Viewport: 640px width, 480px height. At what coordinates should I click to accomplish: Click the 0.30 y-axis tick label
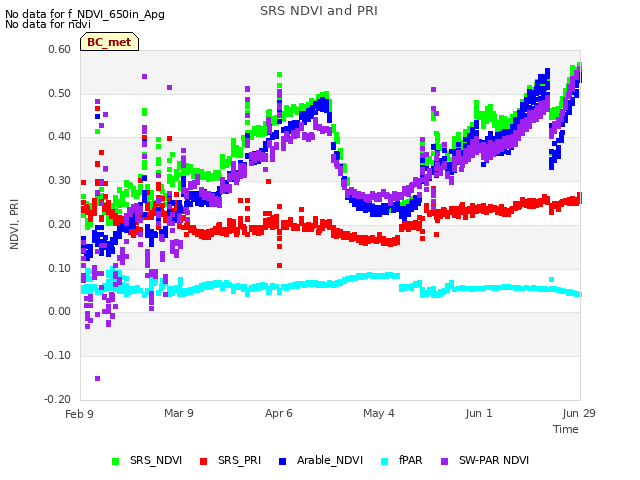[x=59, y=180]
